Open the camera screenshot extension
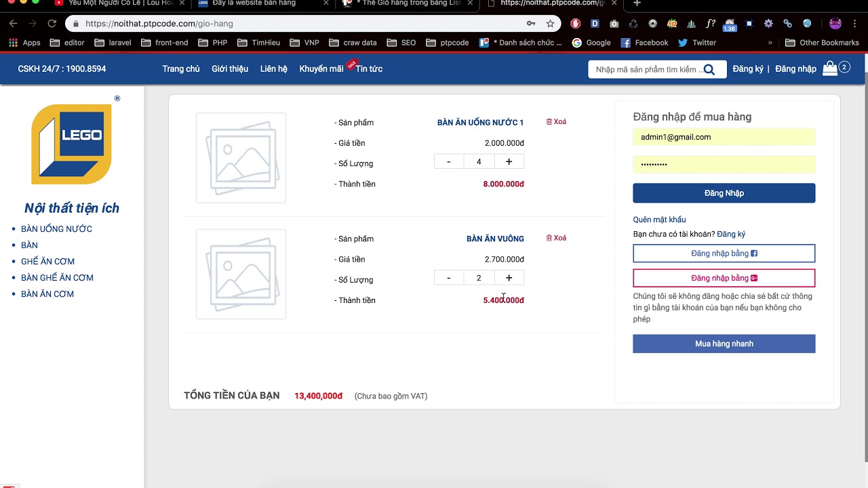This screenshot has width=868, height=488. click(x=614, y=24)
